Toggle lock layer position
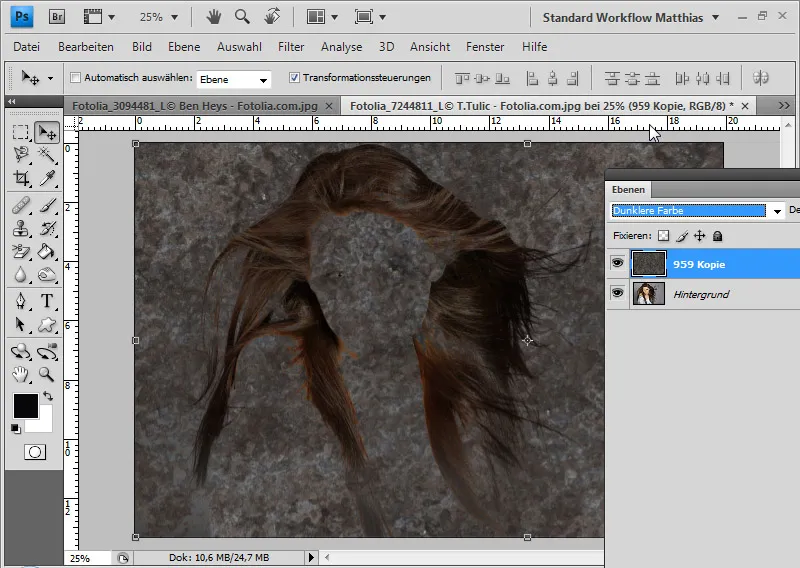The height and width of the screenshot is (568, 800). [699, 236]
